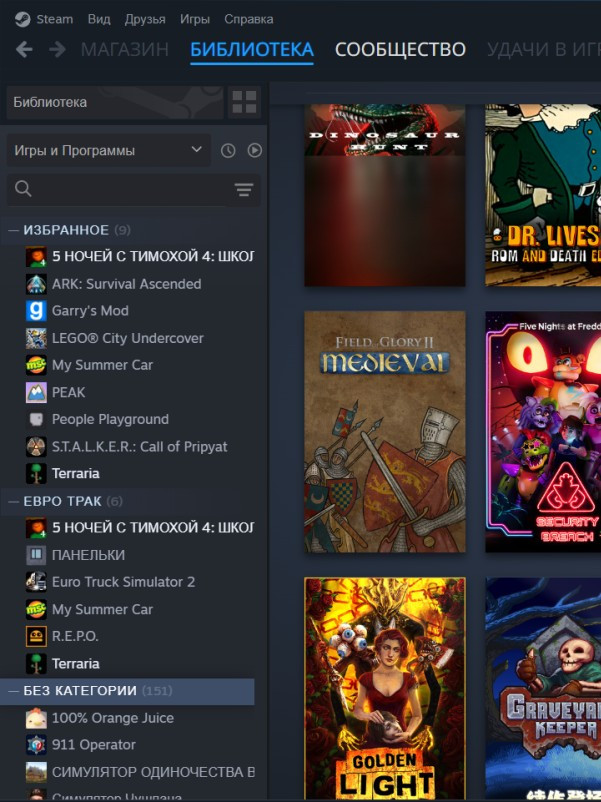The height and width of the screenshot is (802, 601).
Task: Open advanced filter options icon
Action: (244, 190)
